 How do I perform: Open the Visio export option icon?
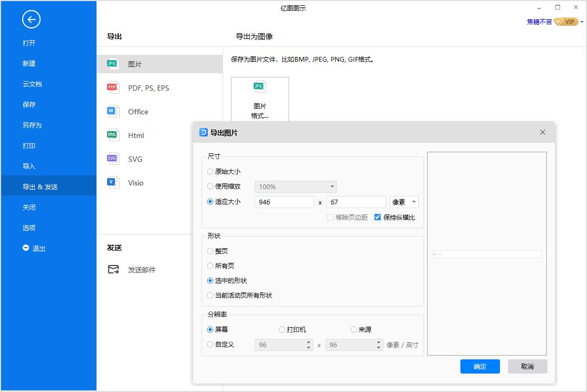click(x=112, y=182)
